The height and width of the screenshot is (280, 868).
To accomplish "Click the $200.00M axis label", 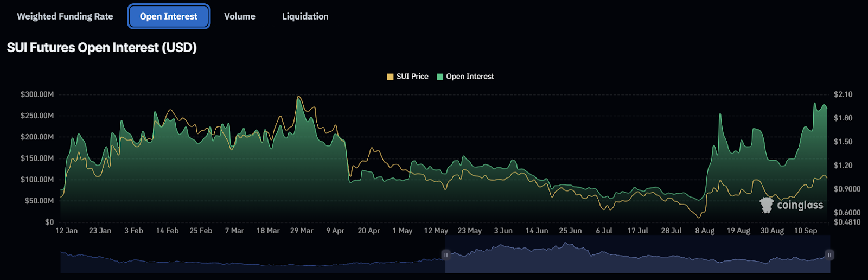I will coord(37,137).
